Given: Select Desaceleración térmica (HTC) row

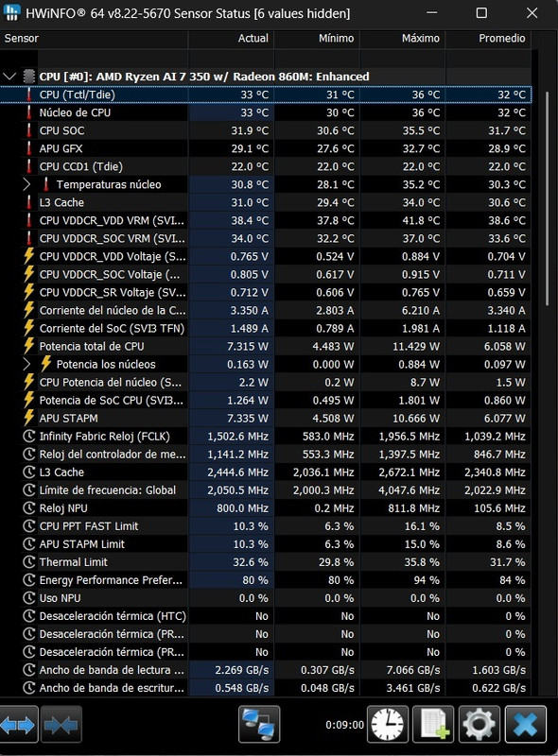Looking at the screenshot, I should (x=266, y=616).
